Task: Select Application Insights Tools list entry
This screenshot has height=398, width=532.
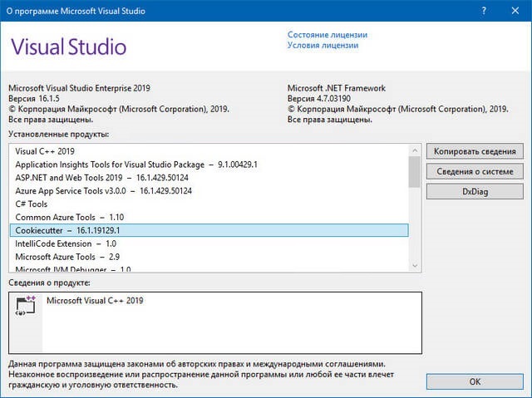Action: (x=136, y=165)
